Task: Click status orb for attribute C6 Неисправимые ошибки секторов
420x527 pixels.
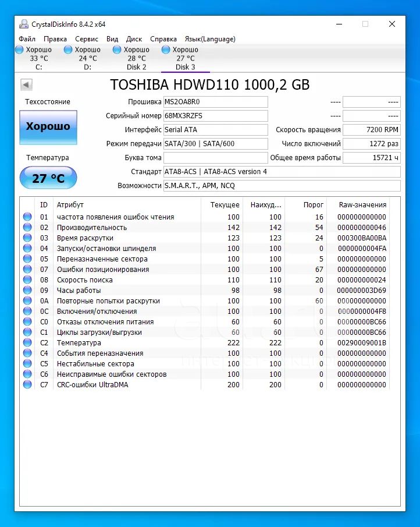Action: 27,374
